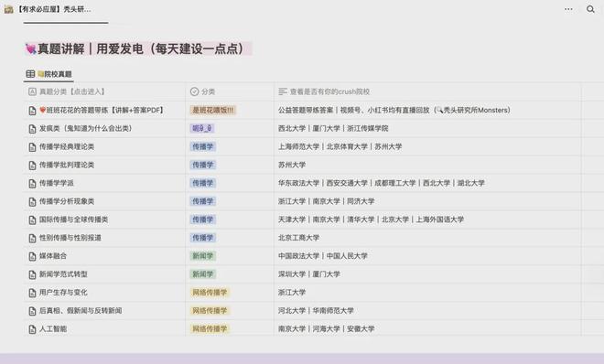Open the 传播学分析现象类 page
604x364 pixels.
point(67,201)
